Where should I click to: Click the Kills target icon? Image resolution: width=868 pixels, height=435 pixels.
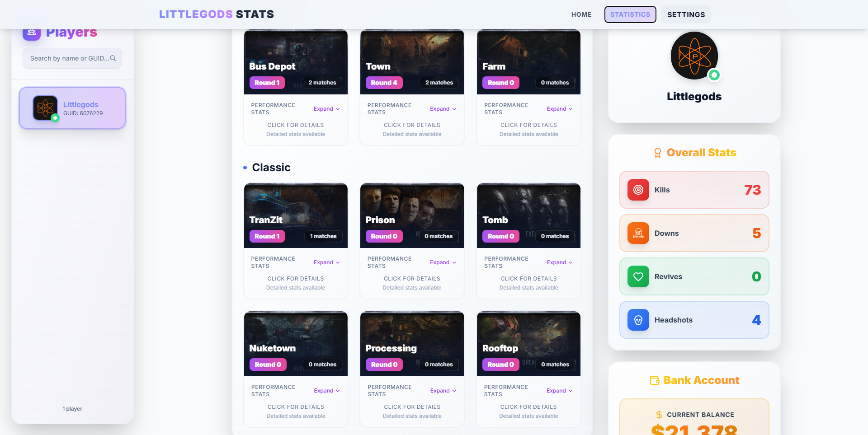(x=638, y=190)
